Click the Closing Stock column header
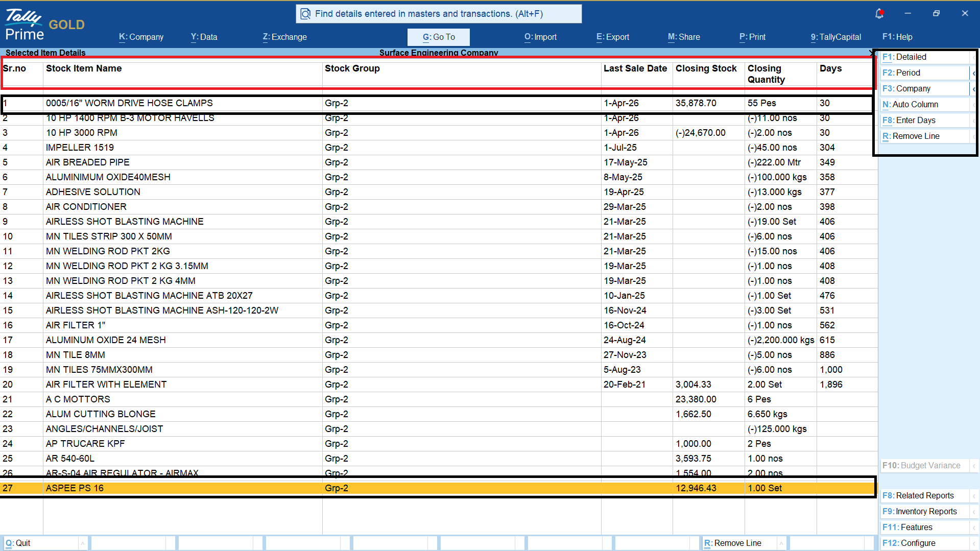This screenshot has width=980, height=551. coord(706,68)
